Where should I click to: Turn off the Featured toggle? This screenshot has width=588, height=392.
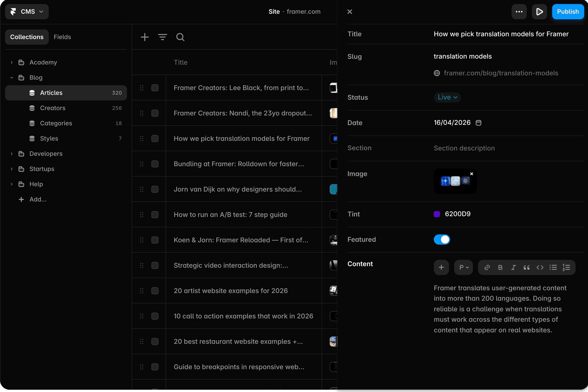[442, 240]
